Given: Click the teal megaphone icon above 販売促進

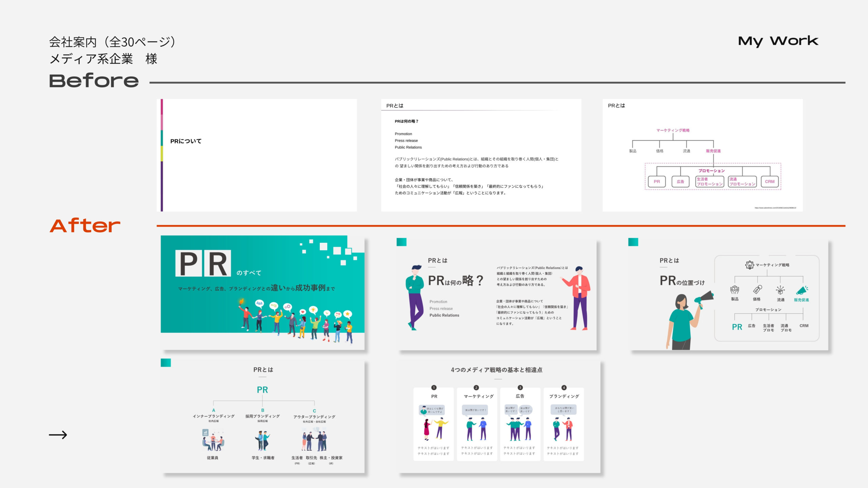Looking at the screenshot, I should 802,290.
